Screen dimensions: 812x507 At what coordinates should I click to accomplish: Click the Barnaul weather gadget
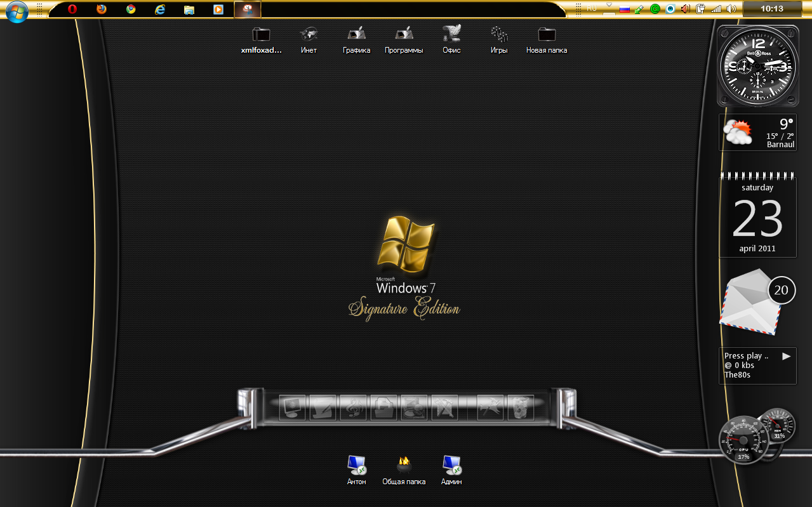757,133
